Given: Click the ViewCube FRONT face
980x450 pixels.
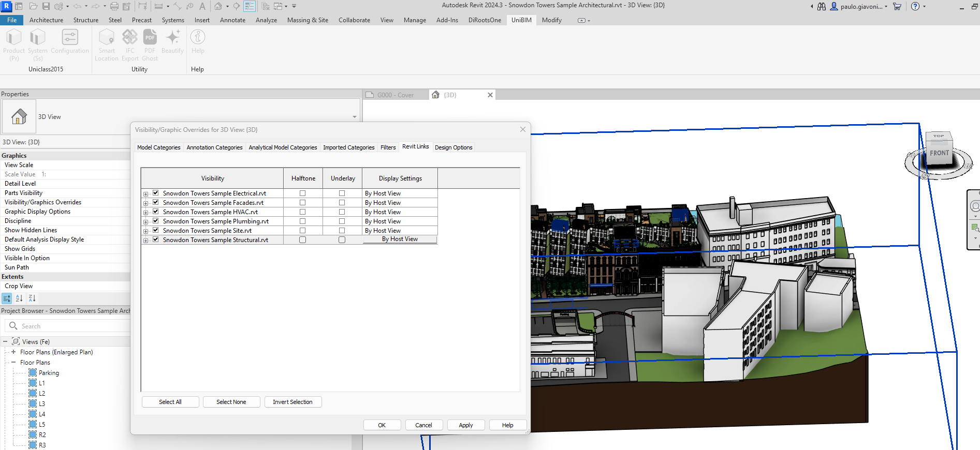Looking at the screenshot, I should click(x=939, y=153).
